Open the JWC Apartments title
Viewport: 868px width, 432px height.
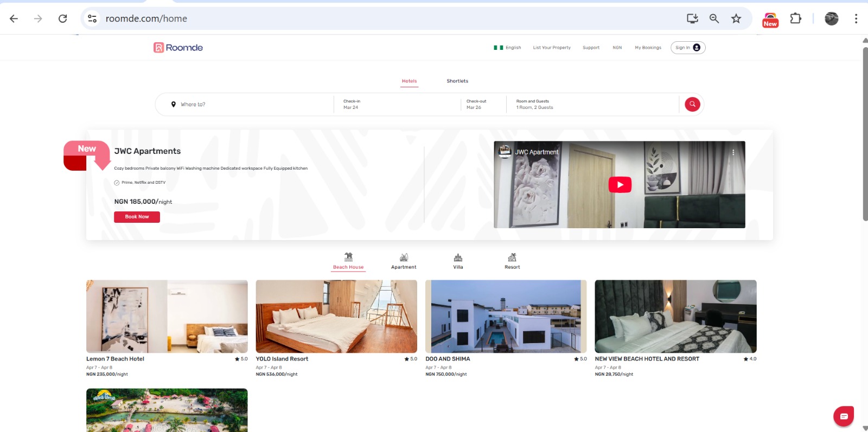(148, 151)
